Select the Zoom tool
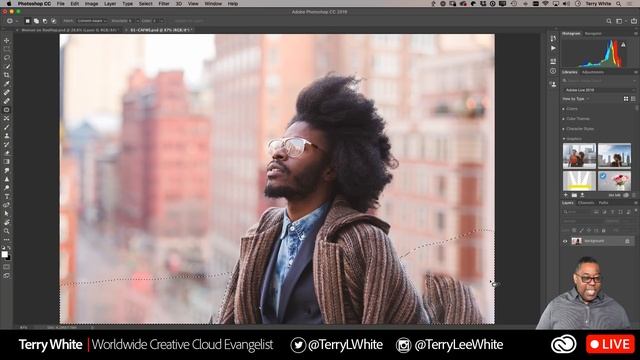Viewport: 640px width, 360px height. point(7,231)
